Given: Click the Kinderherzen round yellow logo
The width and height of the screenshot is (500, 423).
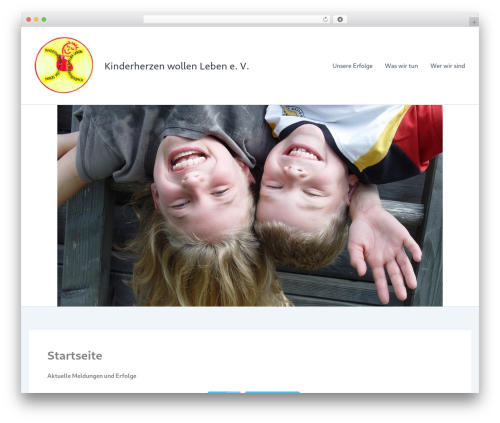Looking at the screenshot, I should pos(64,65).
